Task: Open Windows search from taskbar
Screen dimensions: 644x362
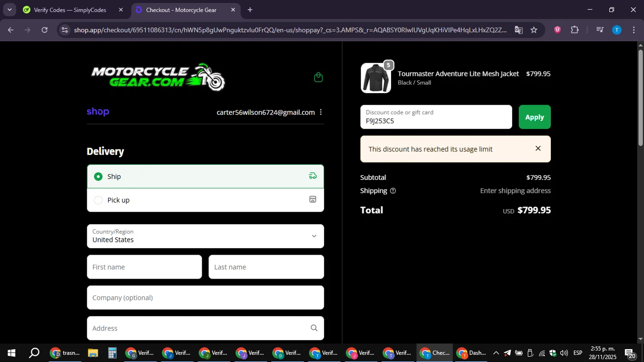Action: coord(34,353)
